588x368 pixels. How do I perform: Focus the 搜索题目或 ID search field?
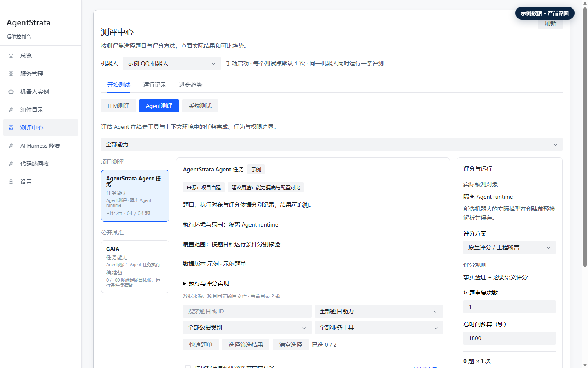point(247,311)
